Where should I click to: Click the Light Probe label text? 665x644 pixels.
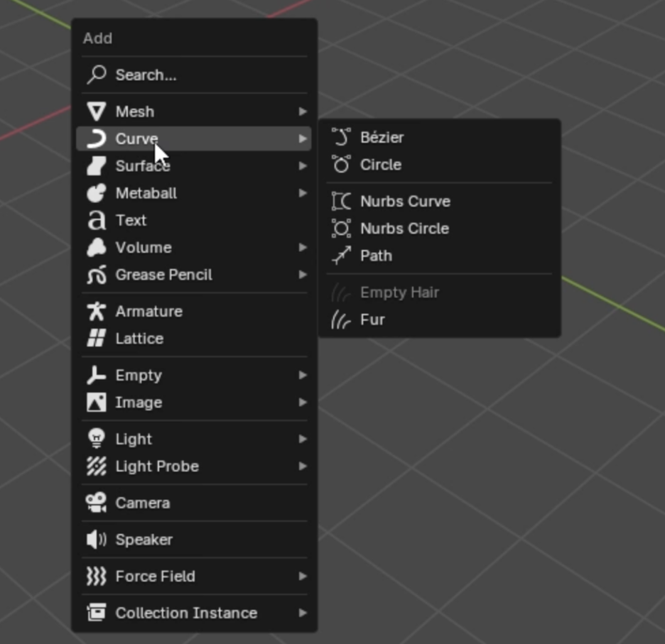coord(157,466)
